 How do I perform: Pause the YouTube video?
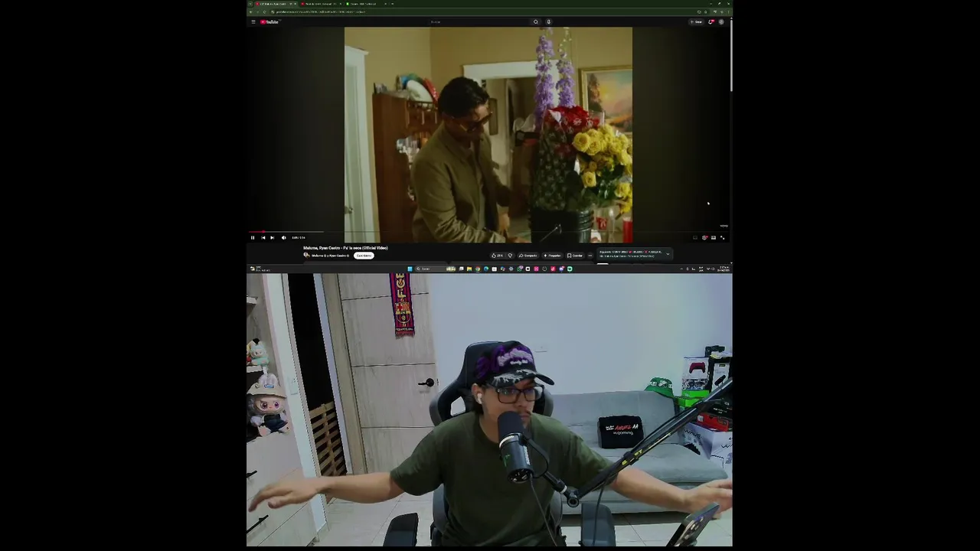point(253,237)
